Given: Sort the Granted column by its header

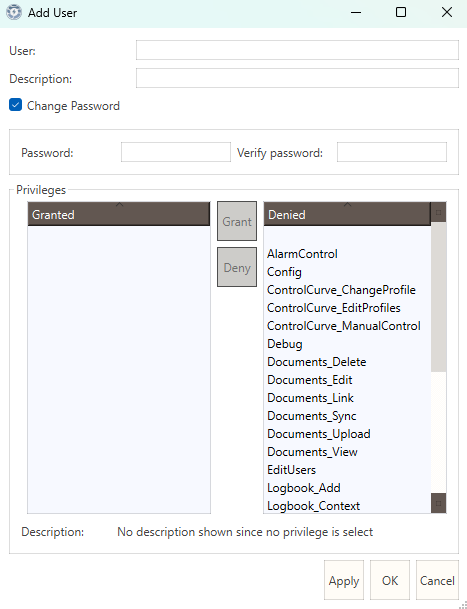Looking at the screenshot, I should click(119, 214).
